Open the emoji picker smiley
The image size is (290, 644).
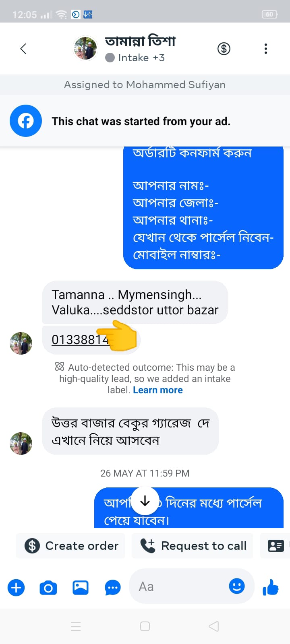coord(237,586)
